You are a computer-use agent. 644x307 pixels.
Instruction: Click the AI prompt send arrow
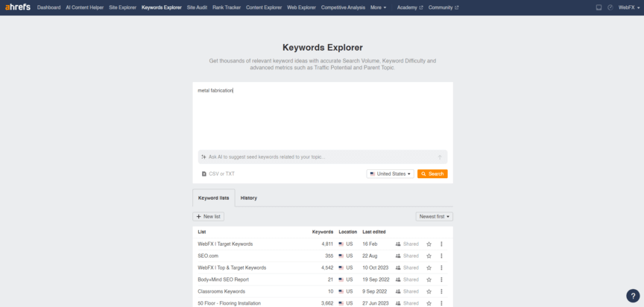tap(440, 156)
